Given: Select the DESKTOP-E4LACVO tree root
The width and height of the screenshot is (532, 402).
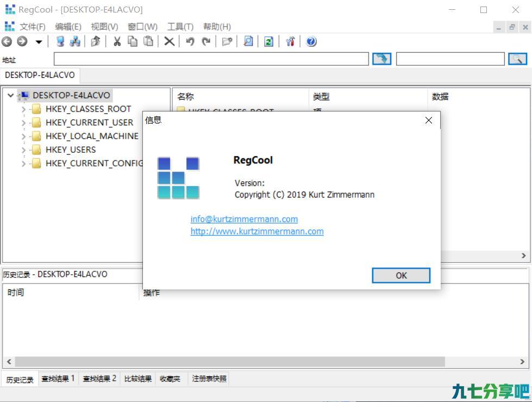Looking at the screenshot, I should point(71,95).
